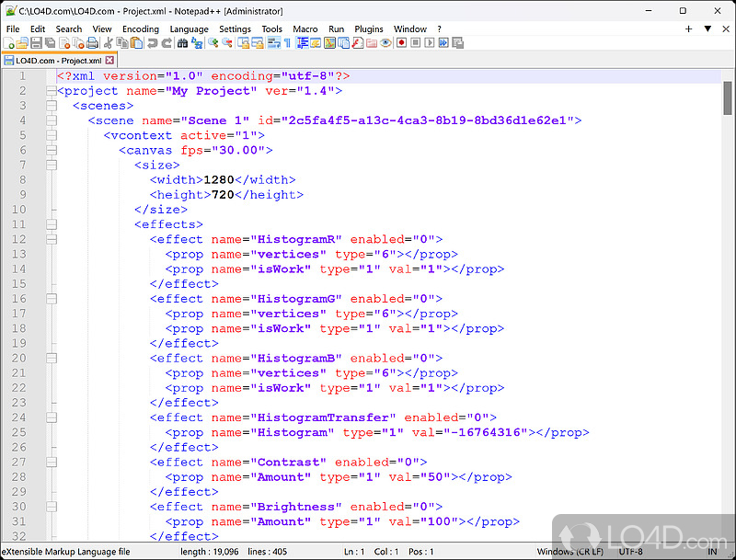This screenshot has height=560, width=736.
Task: Collapse the project node fold marker
Action: (51, 91)
